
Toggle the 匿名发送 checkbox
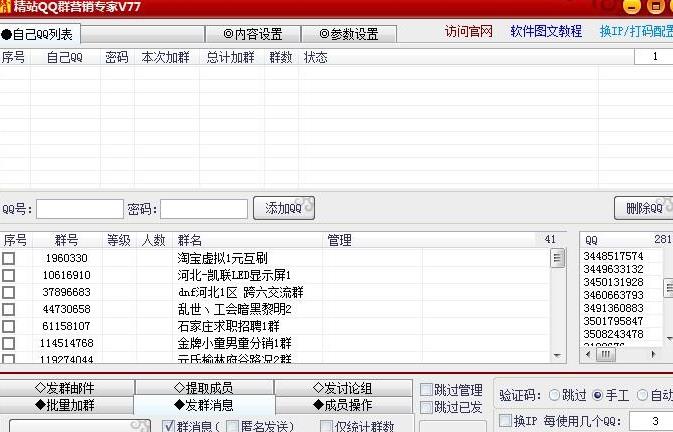click(232, 426)
